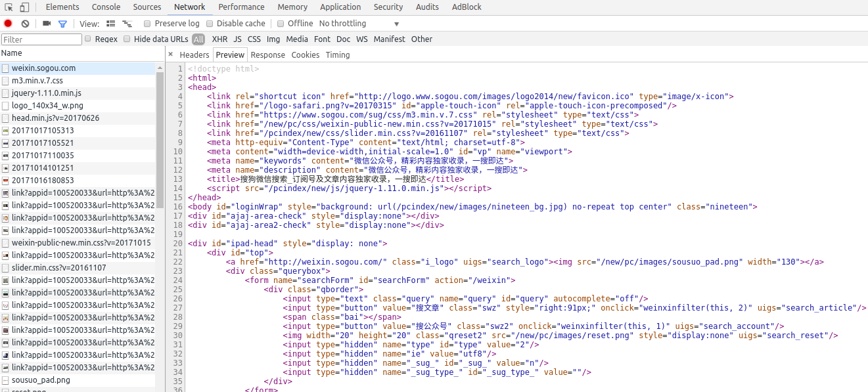Stop recording the network log
868x392 pixels.
click(x=8, y=24)
